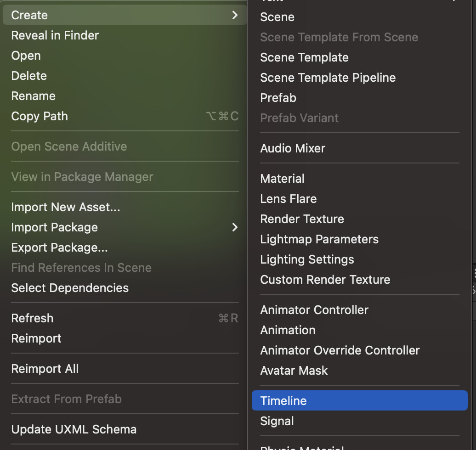This screenshot has width=476, height=450.
Task: Create a new Prefab
Action: [278, 98]
